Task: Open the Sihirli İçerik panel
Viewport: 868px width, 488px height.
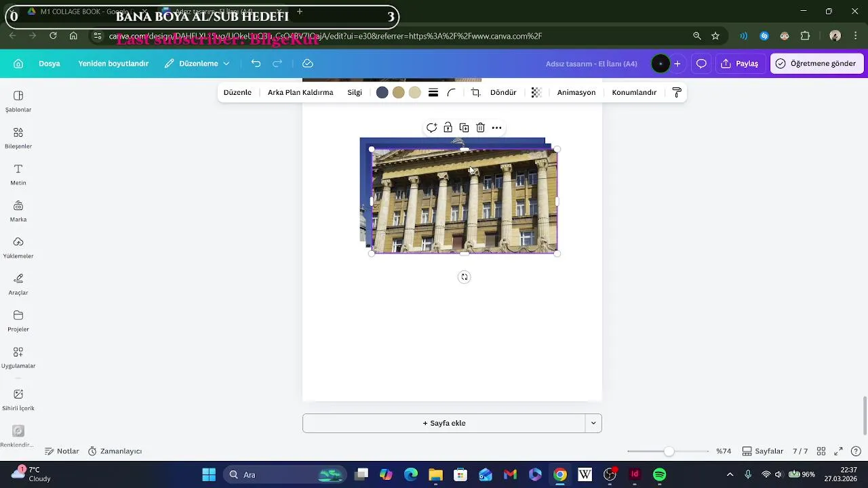Action: 18,400
